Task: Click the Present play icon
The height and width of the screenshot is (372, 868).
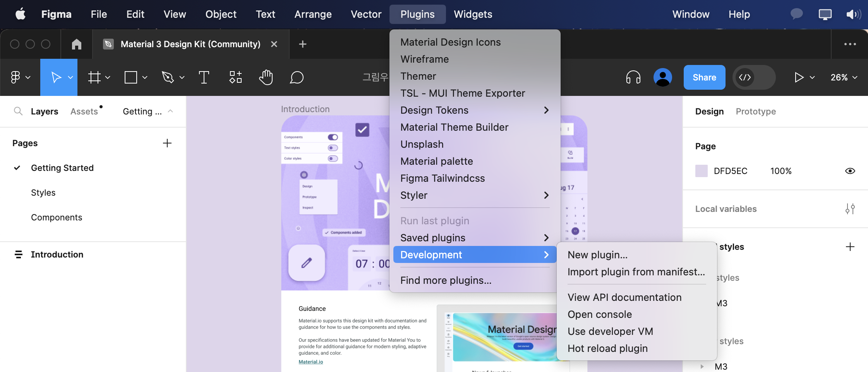Action: coord(799,77)
